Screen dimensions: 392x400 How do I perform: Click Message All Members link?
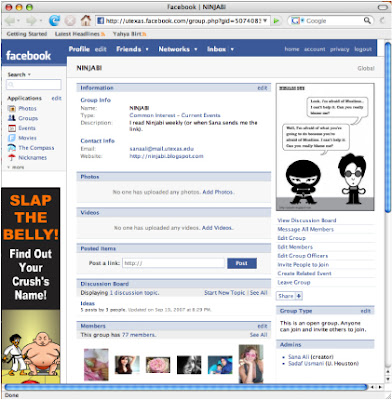[x=305, y=229]
